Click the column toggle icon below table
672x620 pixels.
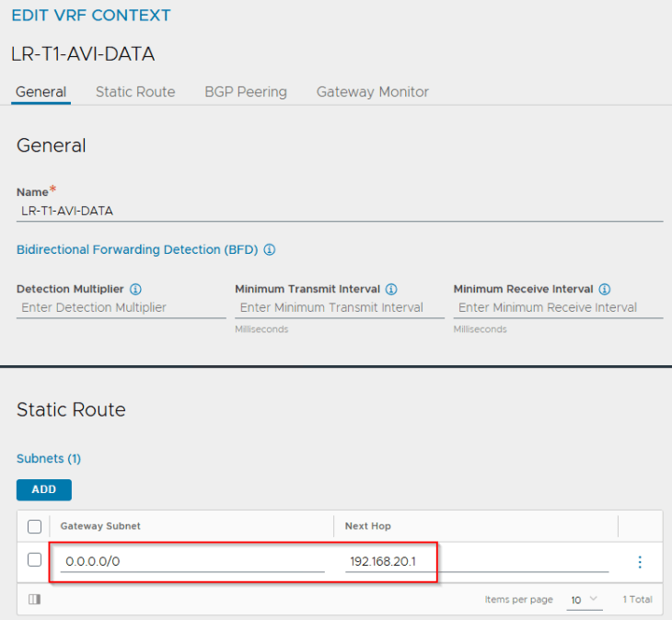34,600
